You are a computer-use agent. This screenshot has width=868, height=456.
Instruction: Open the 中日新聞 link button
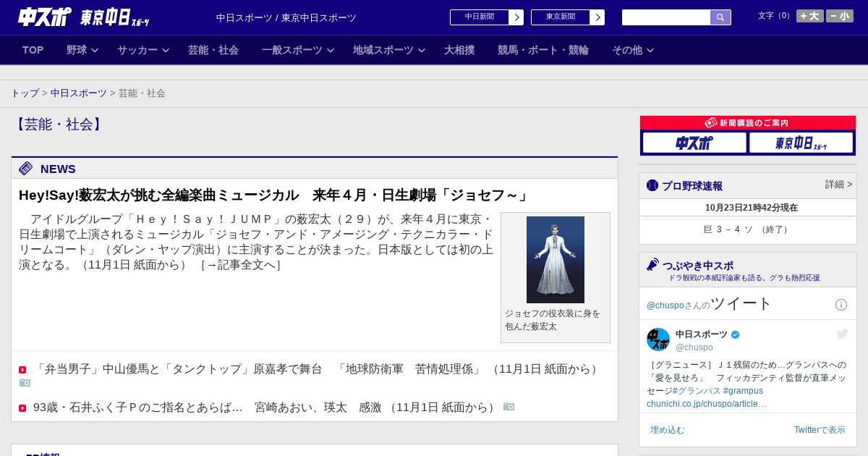coord(480,17)
